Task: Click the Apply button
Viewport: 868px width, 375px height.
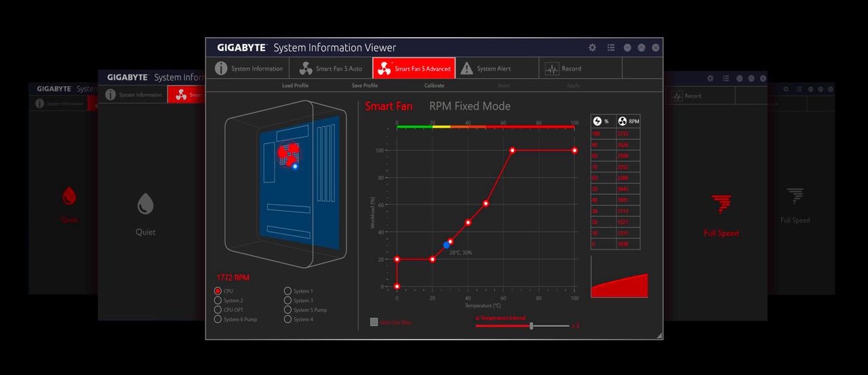Action: pos(573,85)
